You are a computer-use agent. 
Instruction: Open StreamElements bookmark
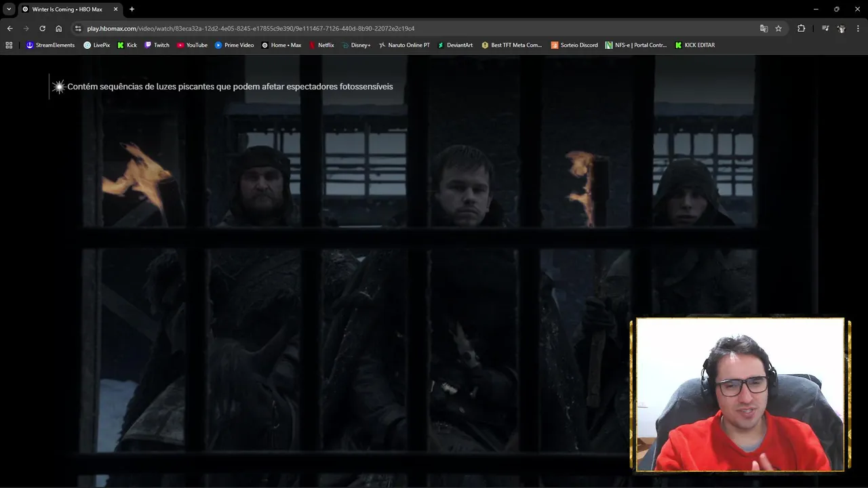(50, 45)
